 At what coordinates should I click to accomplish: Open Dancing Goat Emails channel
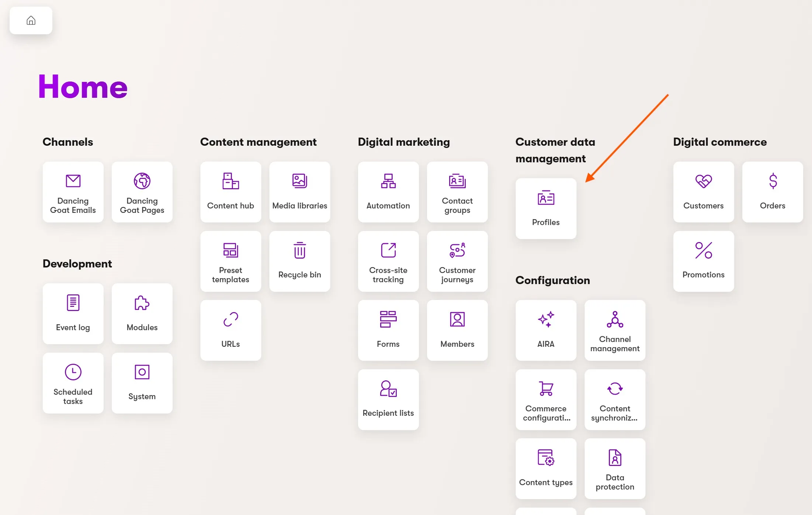73,192
